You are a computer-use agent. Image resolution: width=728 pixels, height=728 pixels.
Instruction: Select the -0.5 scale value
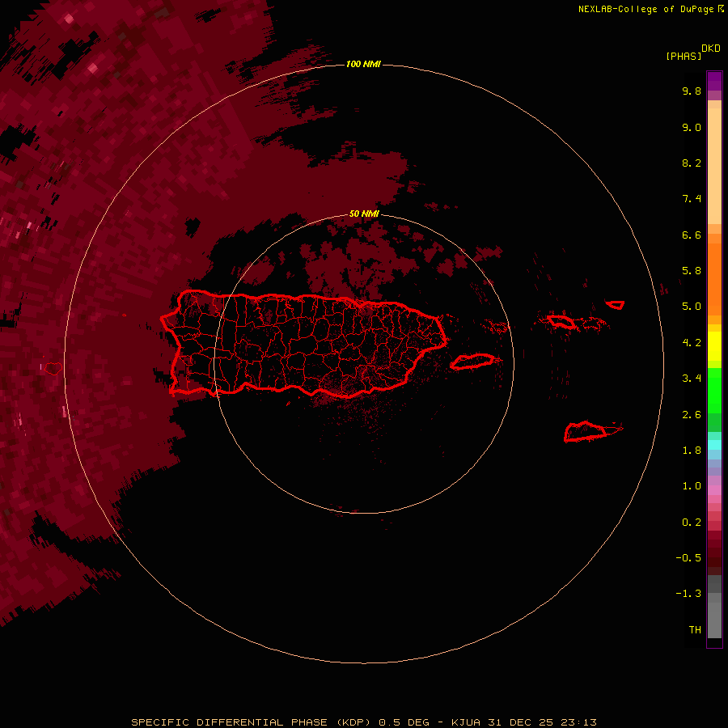(688, 558)
